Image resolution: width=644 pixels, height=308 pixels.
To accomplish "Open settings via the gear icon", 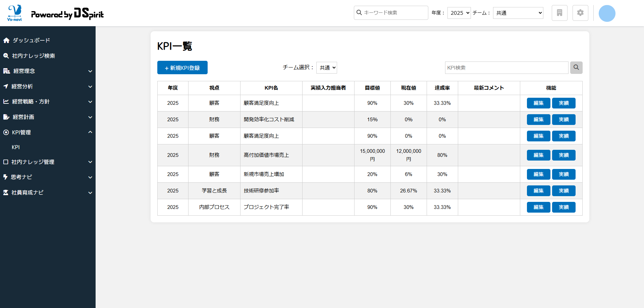I will click(580, 13).
